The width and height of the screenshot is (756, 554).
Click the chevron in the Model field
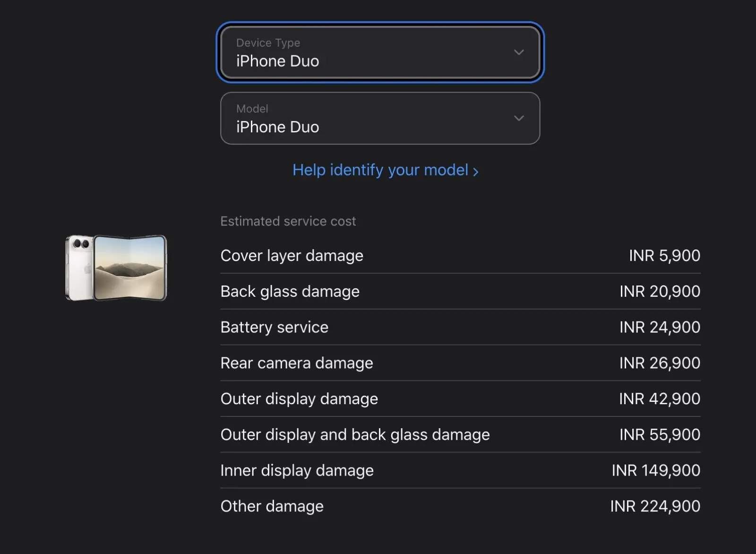(519, 118)
